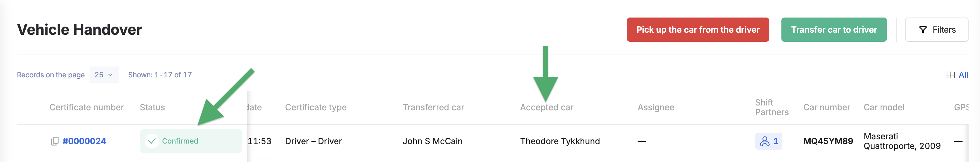Click the Assignee column header
The width and height of the screenshot is (980, 162).
(656, 108)
